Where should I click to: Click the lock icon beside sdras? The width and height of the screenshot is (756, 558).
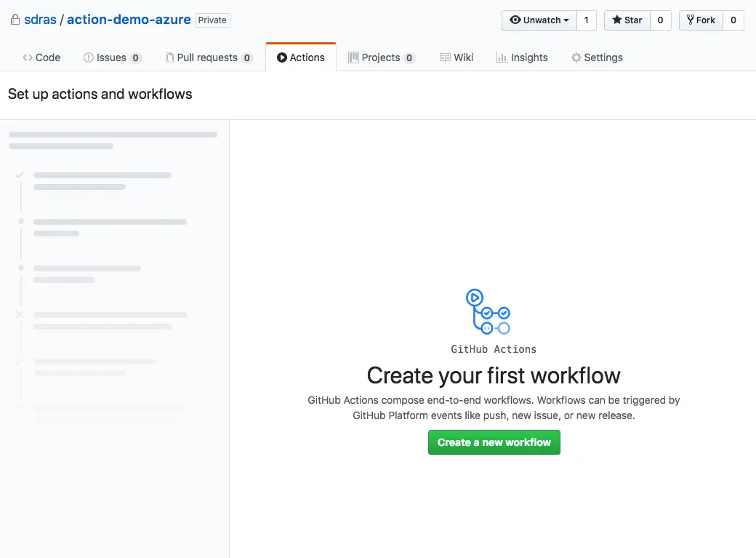pyautogui.click(x=15, y=20)
